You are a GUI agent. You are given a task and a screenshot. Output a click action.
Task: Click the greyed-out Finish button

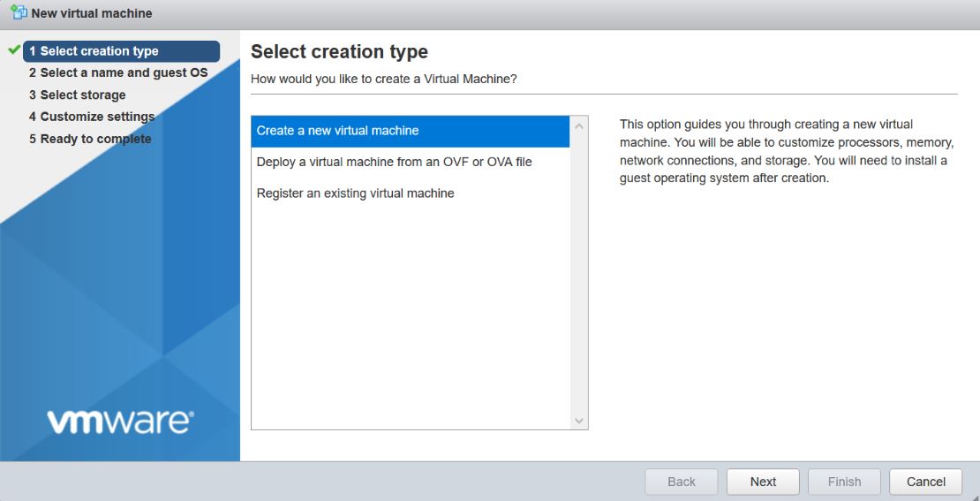click(844, 482)
